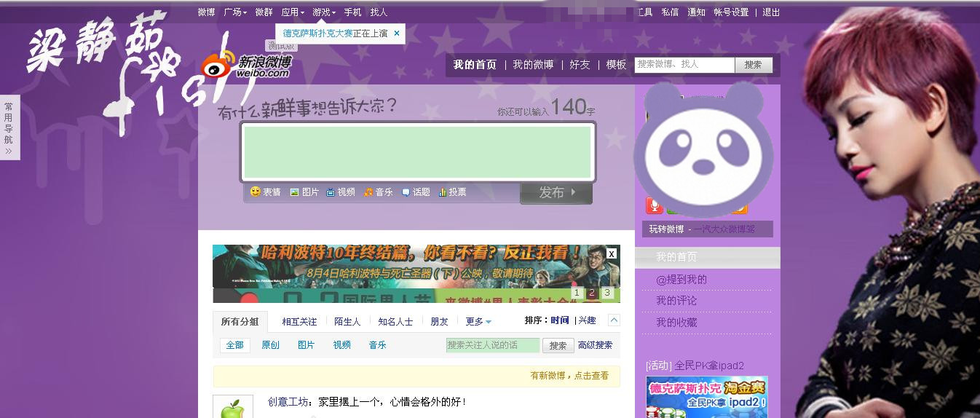Click the Sina Weibo logo
The width and height of the screenshot is (980, 418).
click(x=245, y=66)
